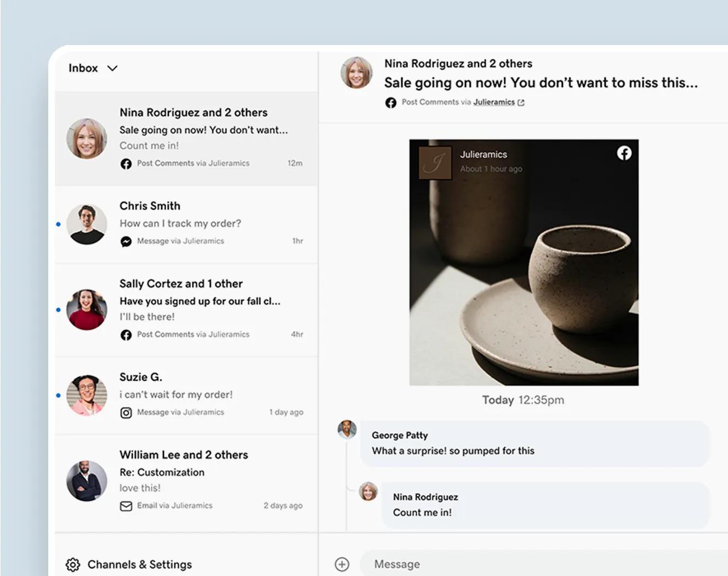Click the '2 days ago' timestamp
The image size is (728, 576).
[x=283, y=505]
